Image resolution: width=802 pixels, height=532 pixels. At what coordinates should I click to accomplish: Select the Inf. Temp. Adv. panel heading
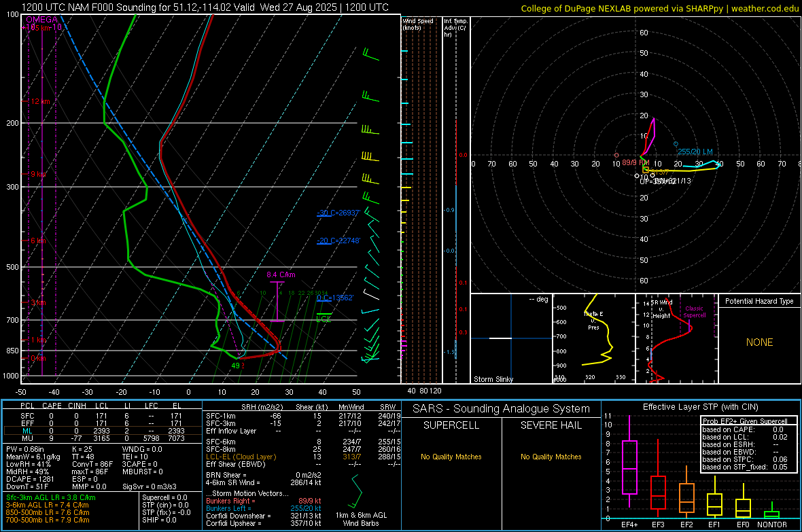point(455,28)
